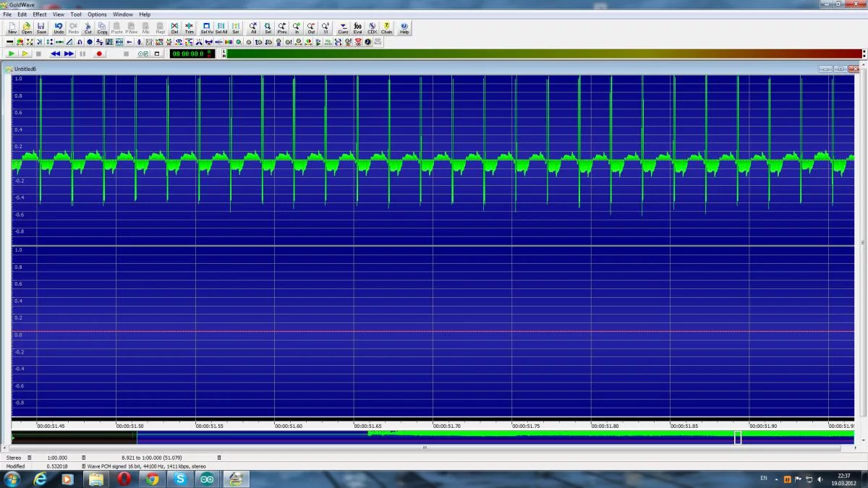Start playback with the green play button
Viewport: 868px width, 488px height.
(x=12, y=53)
